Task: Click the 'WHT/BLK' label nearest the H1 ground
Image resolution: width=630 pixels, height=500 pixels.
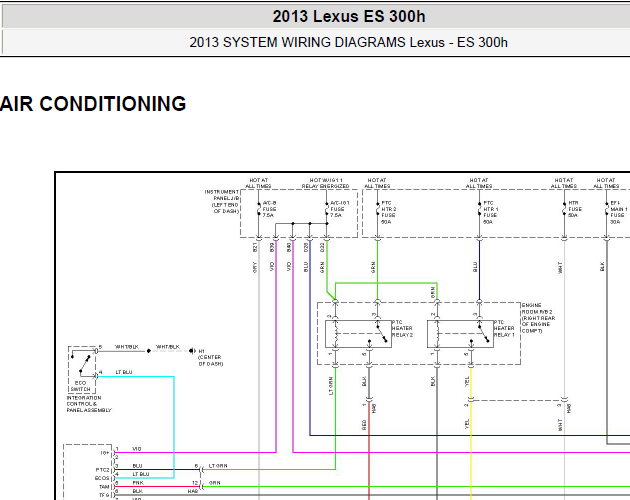Action: click(x=168, y=346)
